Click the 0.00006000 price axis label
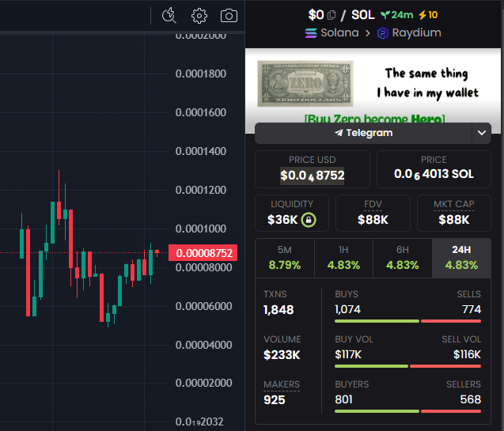Screen dimensions: 504x431 click(204, 306)
